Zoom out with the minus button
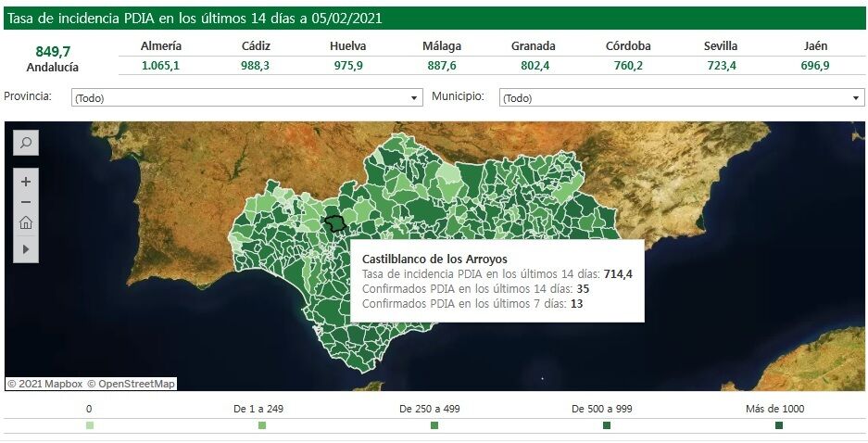The width and height of the screenshot is (868, 443). (26, 202)
